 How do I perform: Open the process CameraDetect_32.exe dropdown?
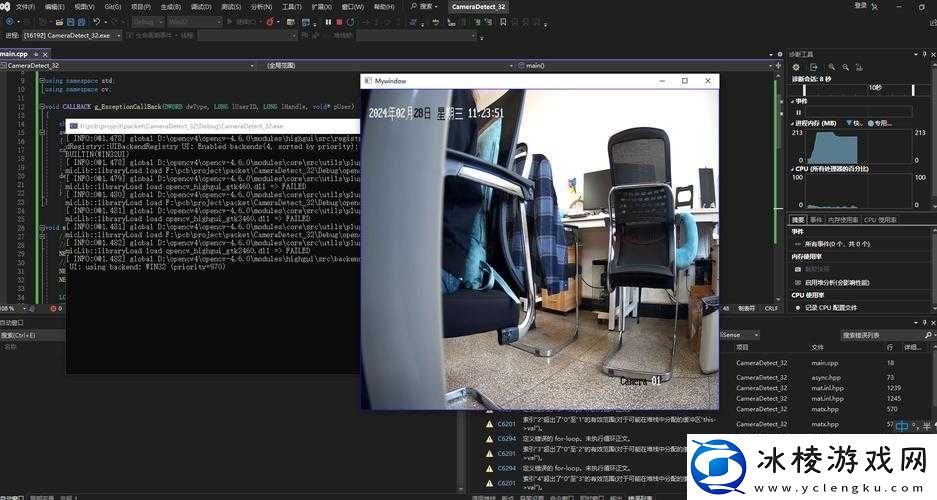pos(72,36)
